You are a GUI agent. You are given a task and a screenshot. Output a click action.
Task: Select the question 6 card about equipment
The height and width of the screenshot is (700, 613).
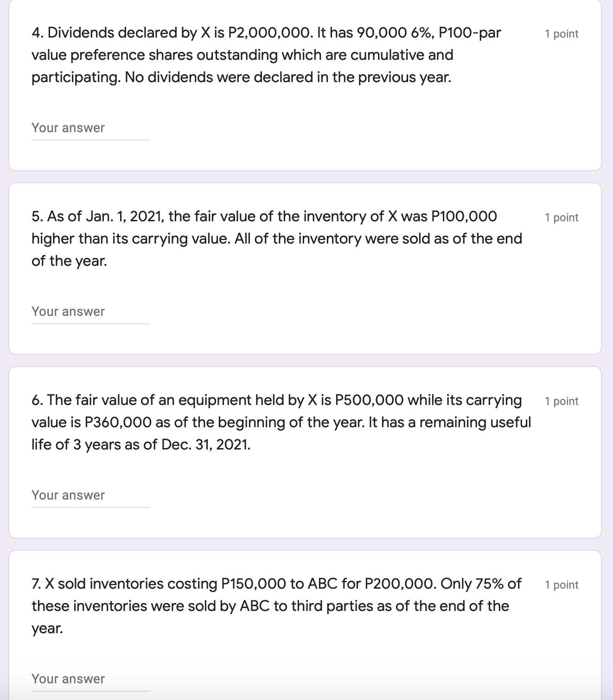click(306, 450)
